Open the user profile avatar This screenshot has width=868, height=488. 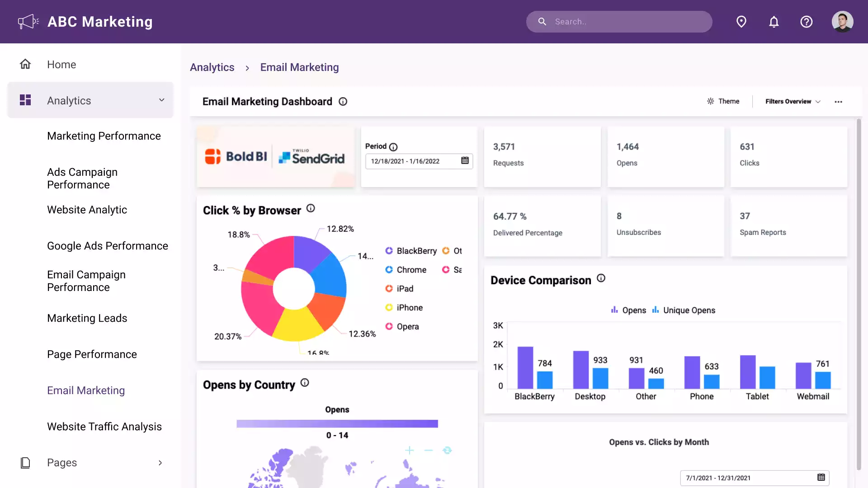point(842,22)
